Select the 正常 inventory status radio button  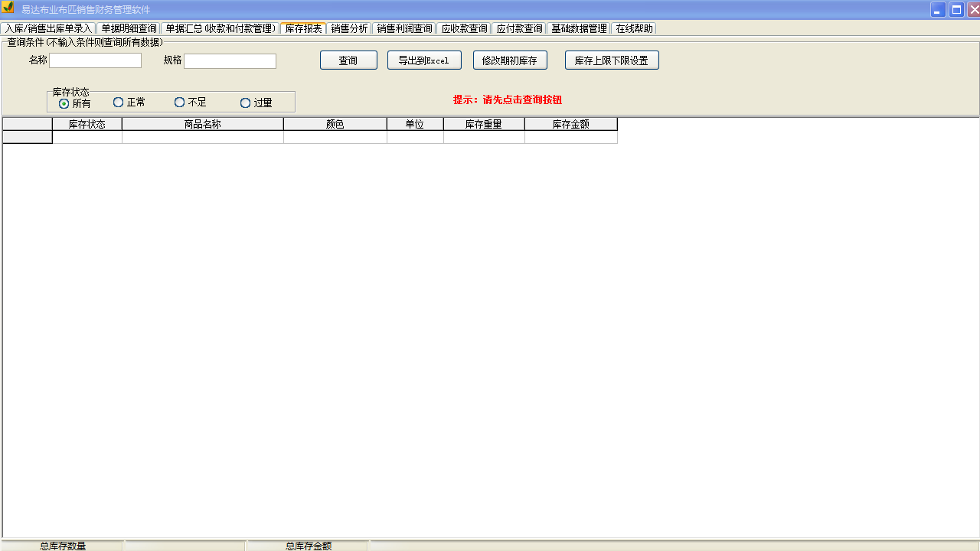[119, 102]
